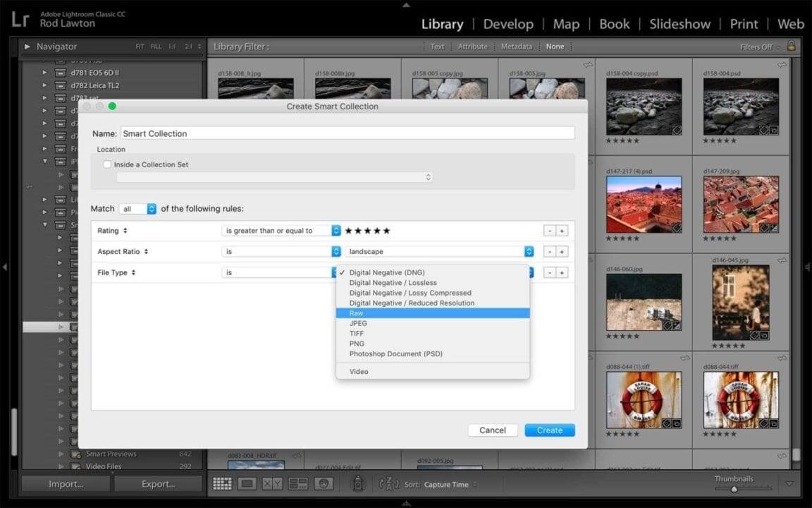Choose Raw from file type list

click(x=433, y=313)
